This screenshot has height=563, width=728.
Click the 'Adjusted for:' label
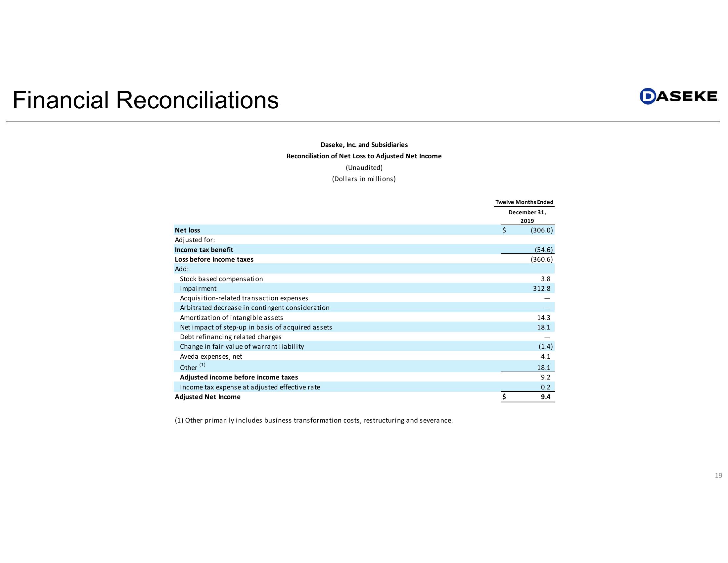[195, 240]
